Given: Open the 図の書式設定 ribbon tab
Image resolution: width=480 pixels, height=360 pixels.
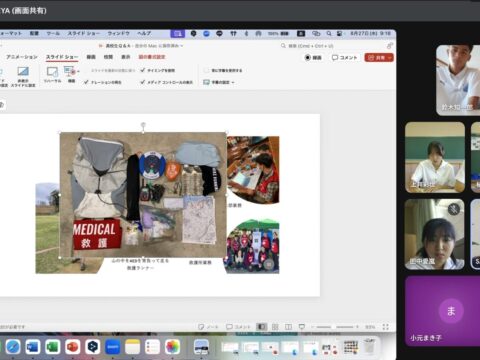Looking at the screenshot, I should coord(152,57).
